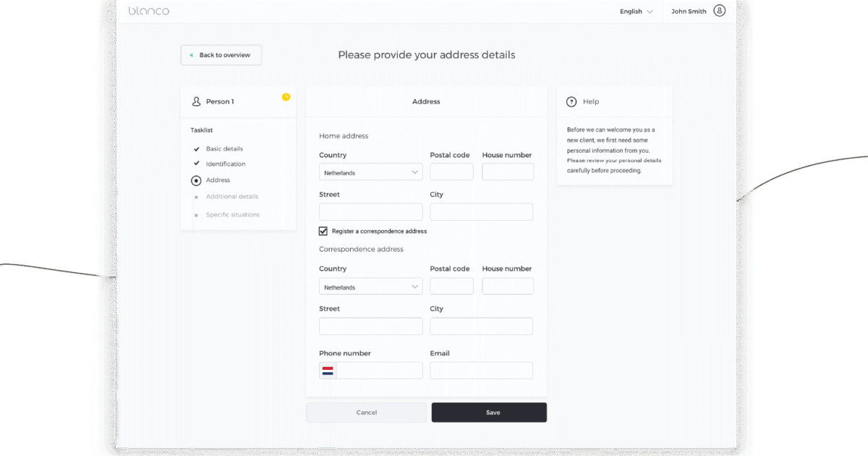Click the Dutch flag on the phone number field
Screen dimensions: 868x456
click(328, 371)
